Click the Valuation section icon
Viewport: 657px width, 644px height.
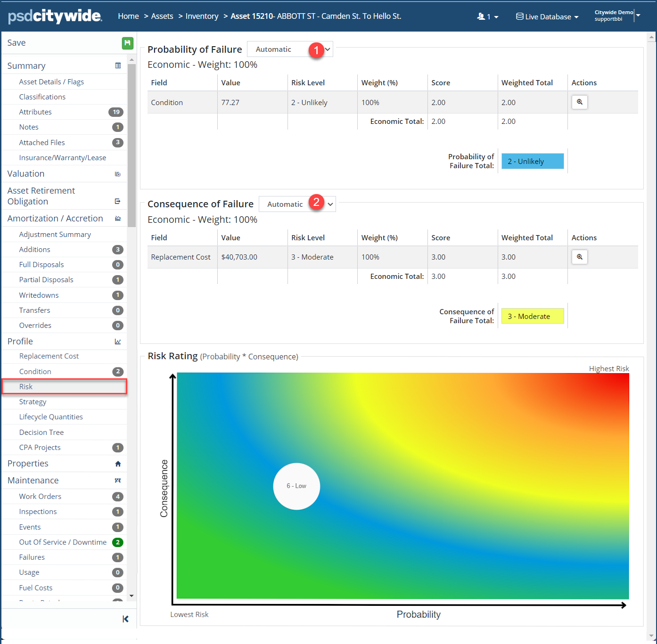[x=118, y=174]
